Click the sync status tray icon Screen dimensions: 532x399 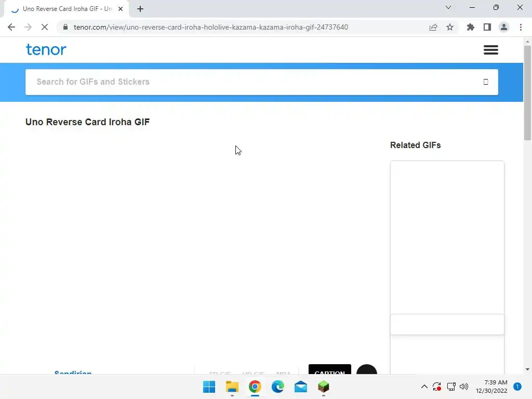[436, 387]
